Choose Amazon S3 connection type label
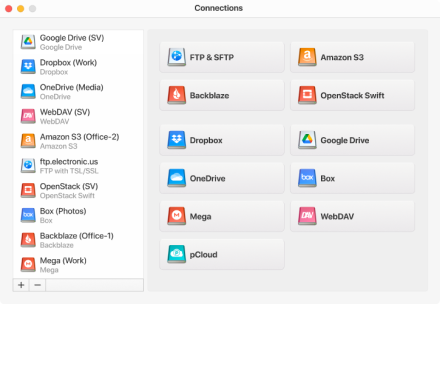Screen dimensions: 440x375 [x=342, y=57]
